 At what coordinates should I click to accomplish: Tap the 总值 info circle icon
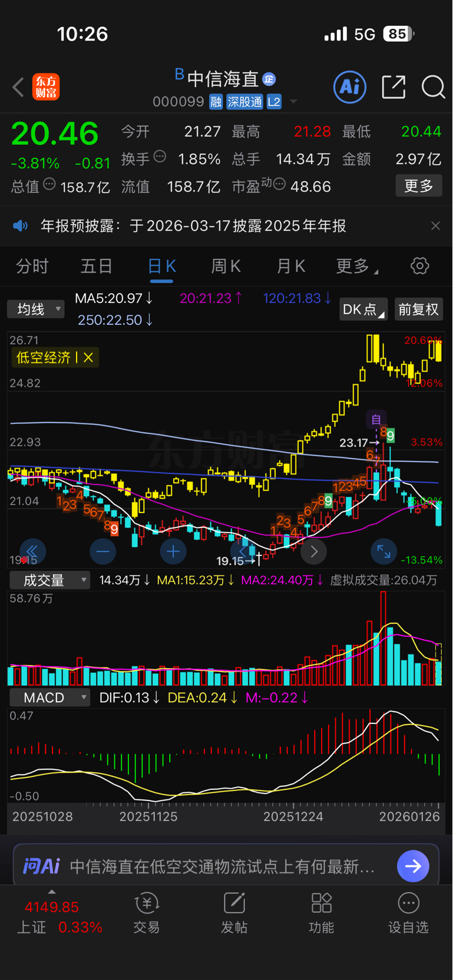pyautogui.click(x=49, y=184)
